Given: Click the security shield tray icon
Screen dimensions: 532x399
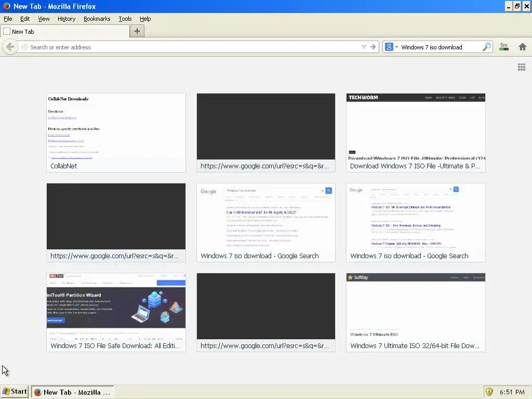Looking at the screenshot, I should point(489,392).
